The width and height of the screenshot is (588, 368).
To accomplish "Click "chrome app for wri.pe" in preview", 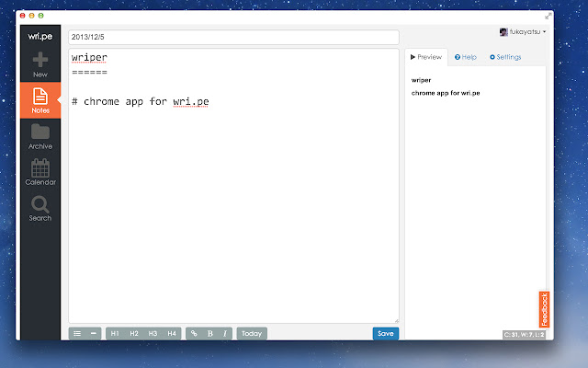I will pos(446,93).
